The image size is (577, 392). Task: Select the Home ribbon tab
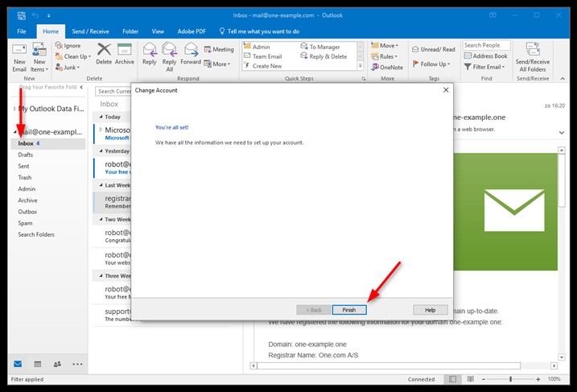click(x=51, y=31)
